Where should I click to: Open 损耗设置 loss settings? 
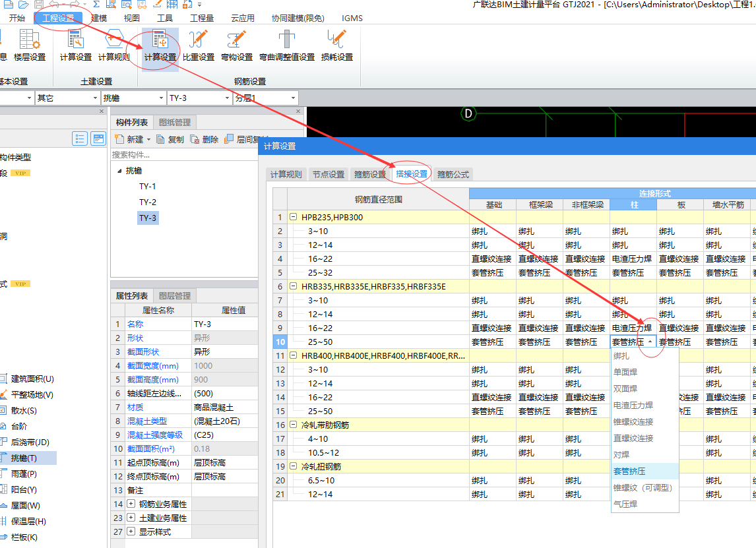(336, 46)
